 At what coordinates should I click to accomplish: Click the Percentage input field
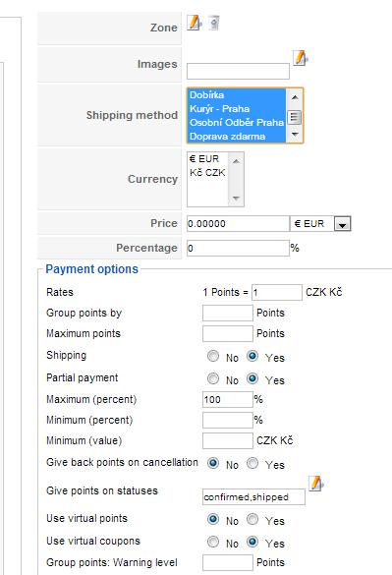238,249
